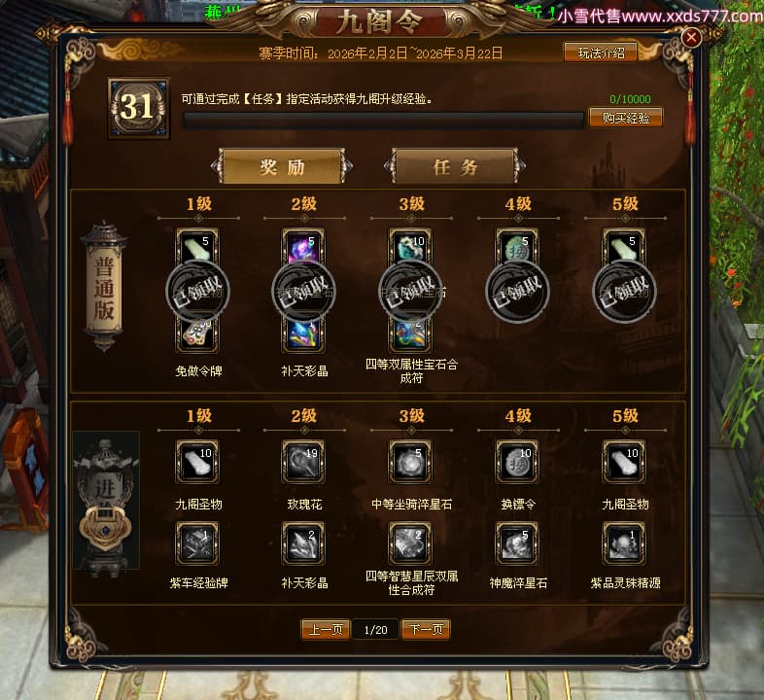
Task: Click the 紫车经验牌 item icon
Action: pos(197,543)
